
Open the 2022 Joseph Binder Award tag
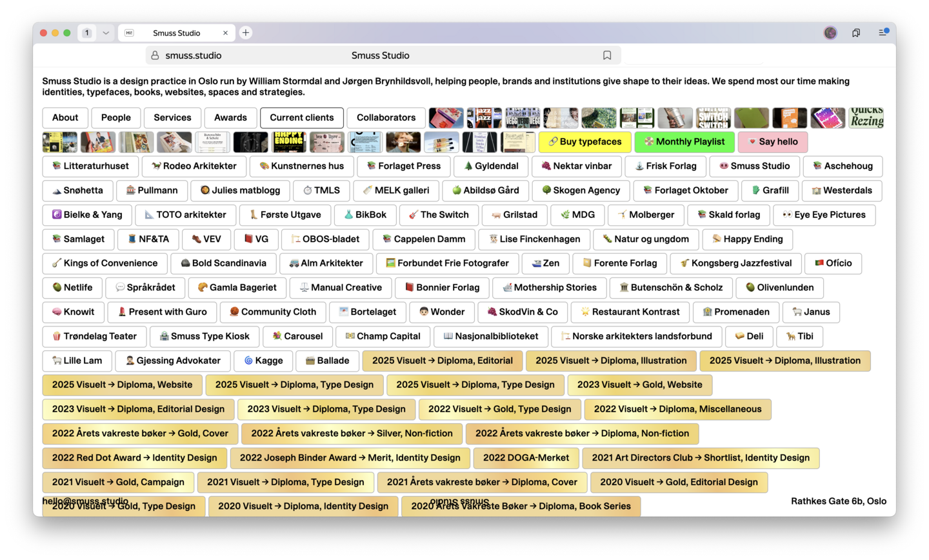point(350,458)
